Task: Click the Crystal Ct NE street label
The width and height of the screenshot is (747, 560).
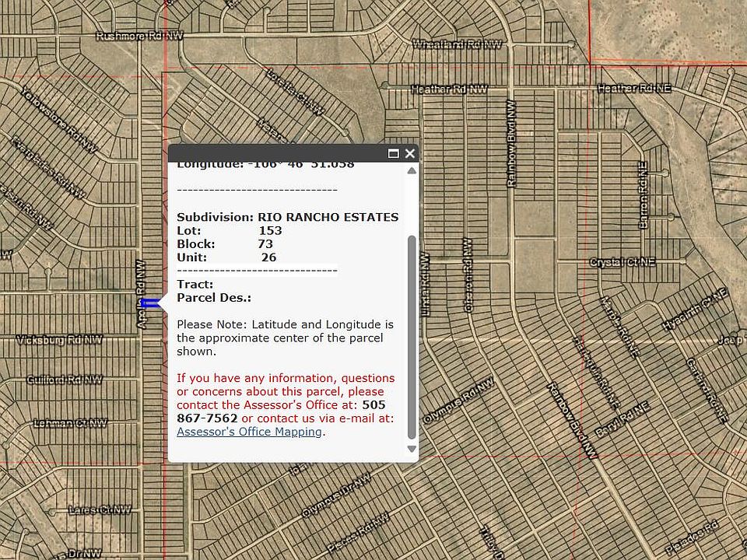Action: coord(622,263)
